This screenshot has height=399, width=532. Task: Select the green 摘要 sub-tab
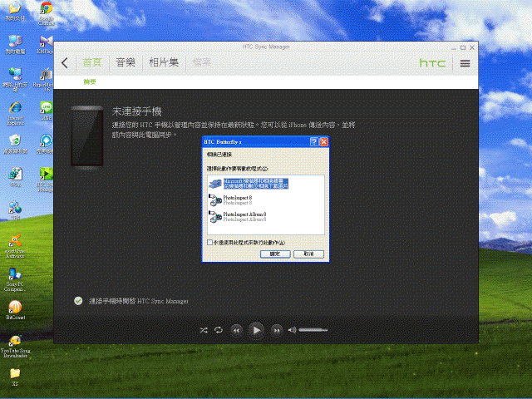(90, 81)
